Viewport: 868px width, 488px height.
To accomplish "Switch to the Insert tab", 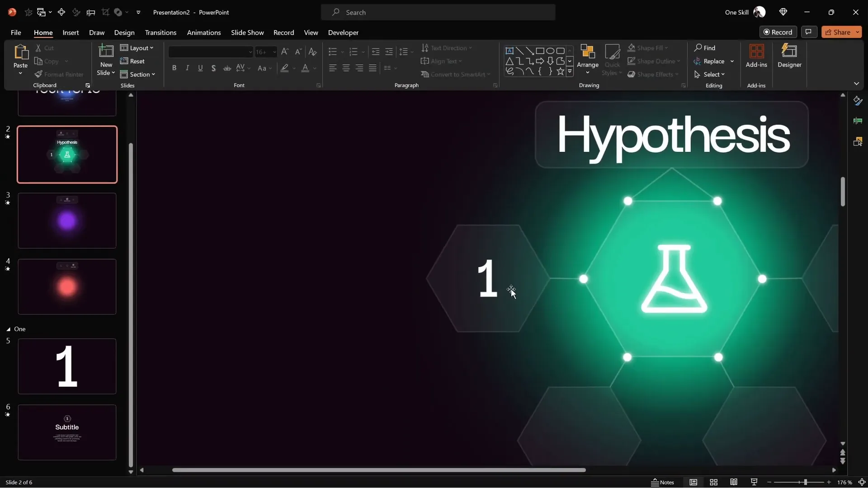I will pyautogui.click(x=71, y=33).
